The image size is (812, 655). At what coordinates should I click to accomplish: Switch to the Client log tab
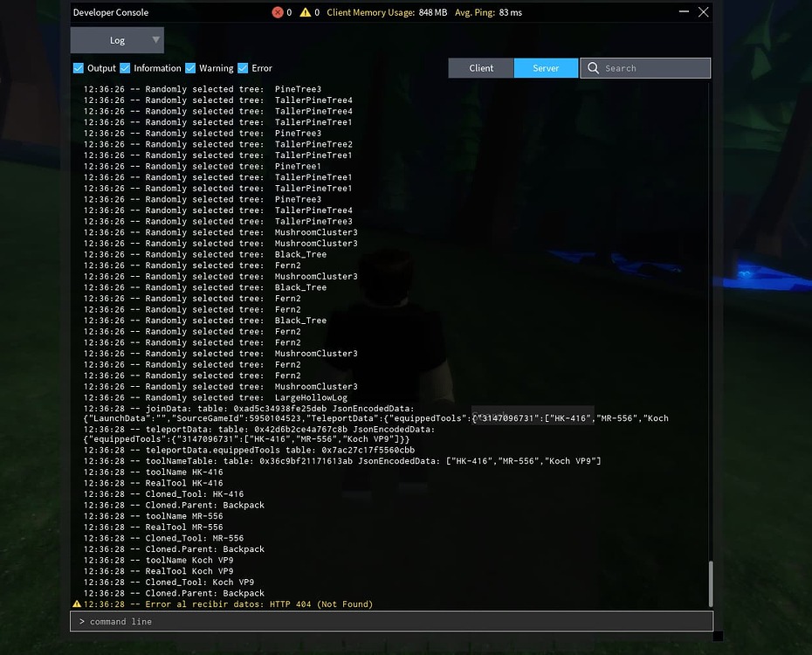(481, 67)
